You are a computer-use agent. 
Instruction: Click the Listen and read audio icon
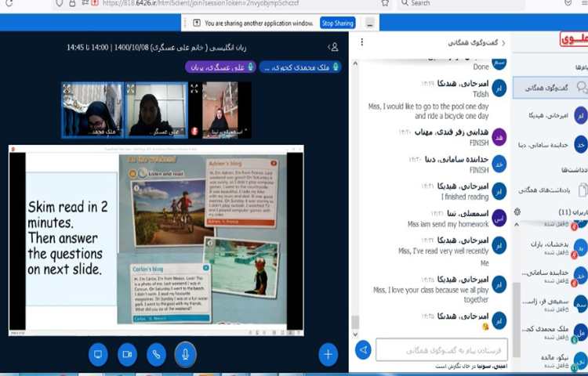coord(142,173)
